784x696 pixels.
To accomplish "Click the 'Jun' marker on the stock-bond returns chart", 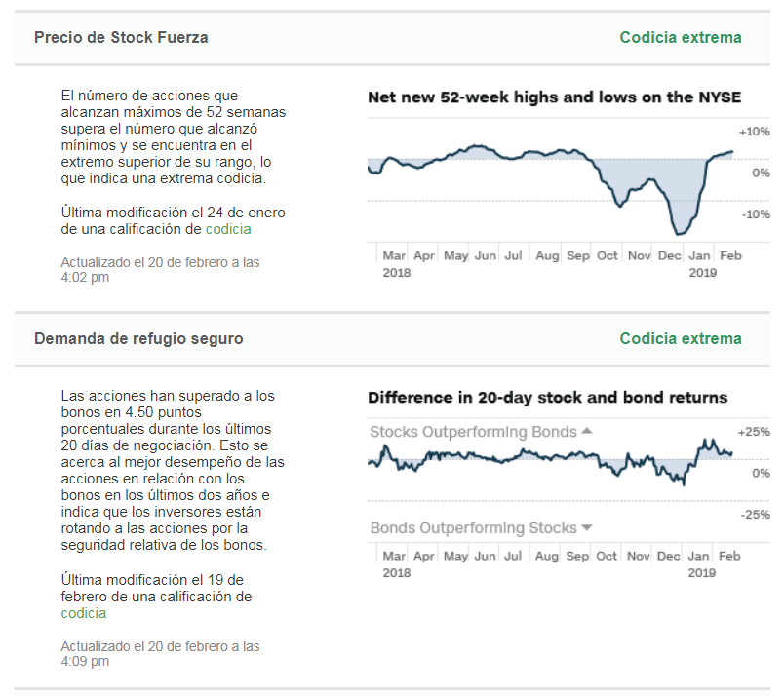I will pyautogui.click(x=486, y=556).
